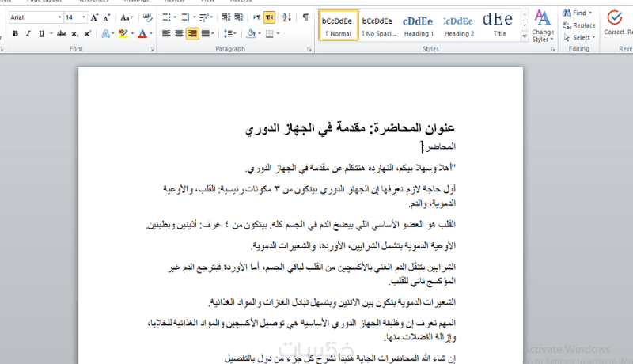This screenshot has width=633, height=364.
Task: Decrease the paragraph indent
Action: click(226, 17)
